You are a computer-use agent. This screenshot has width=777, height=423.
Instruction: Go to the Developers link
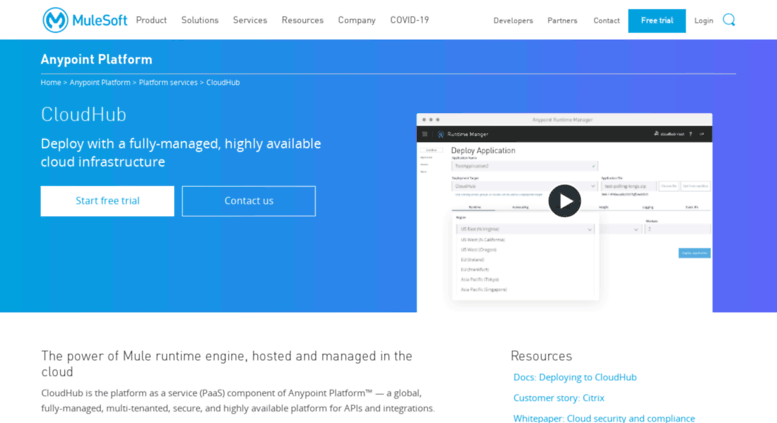coord(513,21)
